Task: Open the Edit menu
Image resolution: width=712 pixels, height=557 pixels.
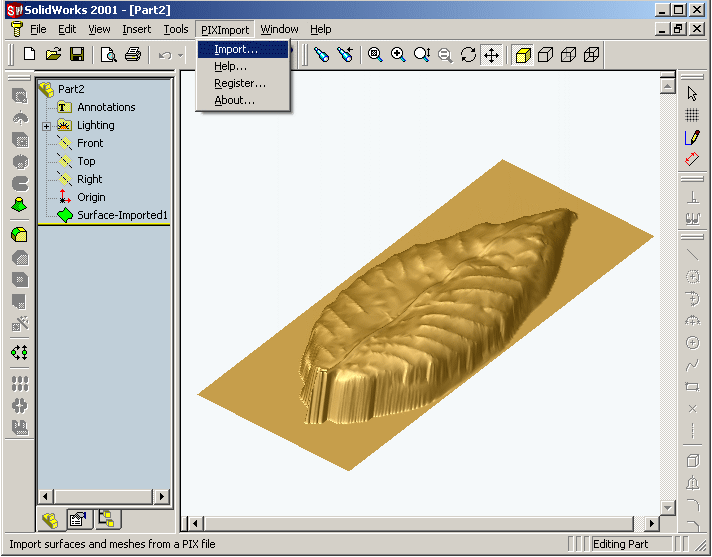Action: [x=67, y=29]
